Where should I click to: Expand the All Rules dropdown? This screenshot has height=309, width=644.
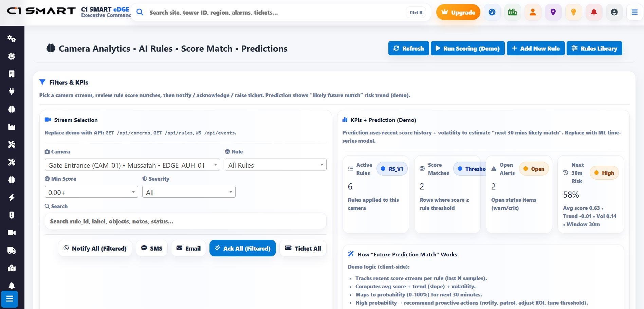[x=275, y=165]
